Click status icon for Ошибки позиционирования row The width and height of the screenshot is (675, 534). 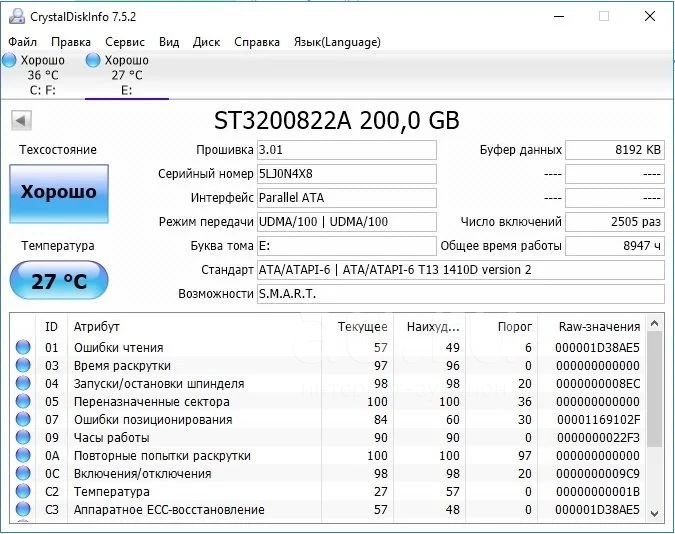(23, 419)
